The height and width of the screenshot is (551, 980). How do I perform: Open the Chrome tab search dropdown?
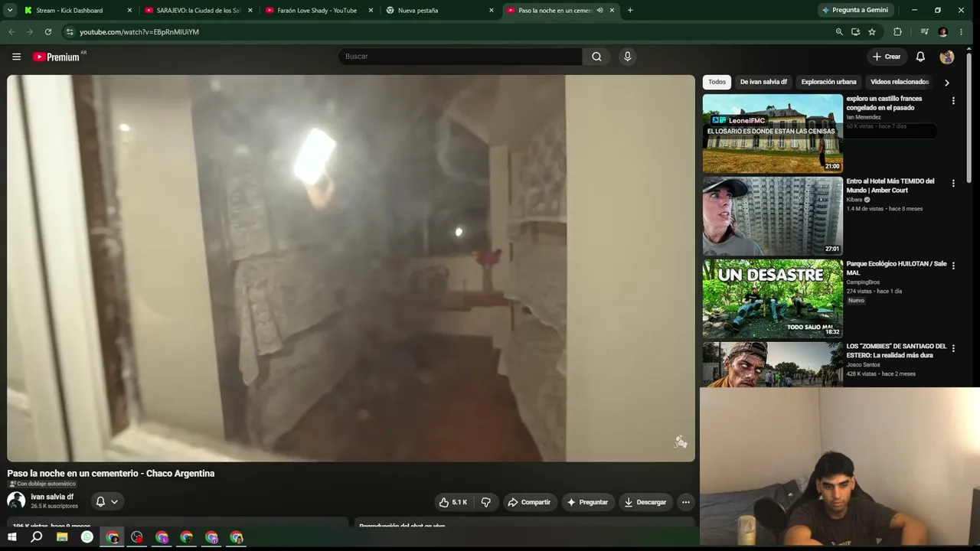(10, 10)
